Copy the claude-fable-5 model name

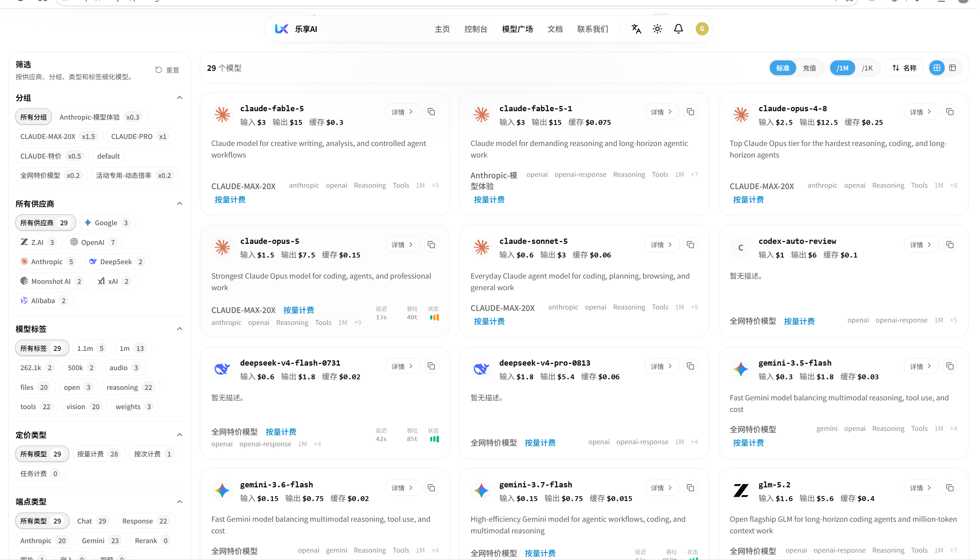click(x=431, y=112)
